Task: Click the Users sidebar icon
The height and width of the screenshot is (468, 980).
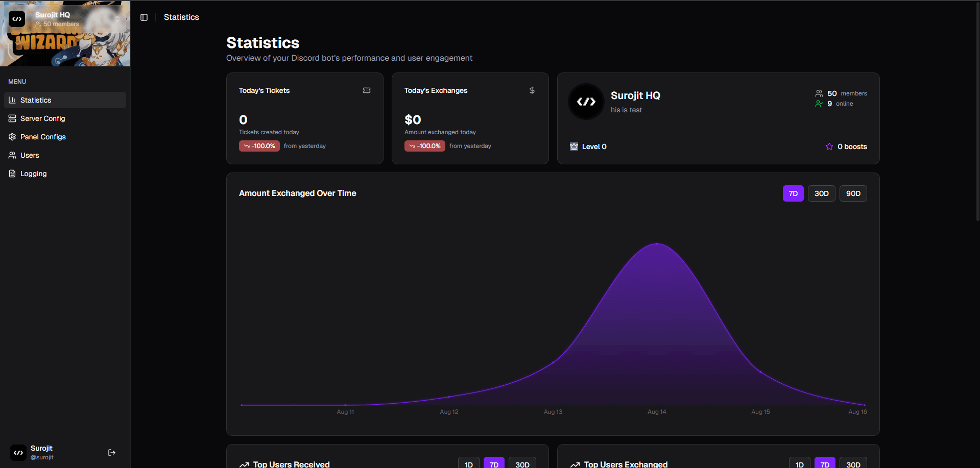Action: click(12, 155)
